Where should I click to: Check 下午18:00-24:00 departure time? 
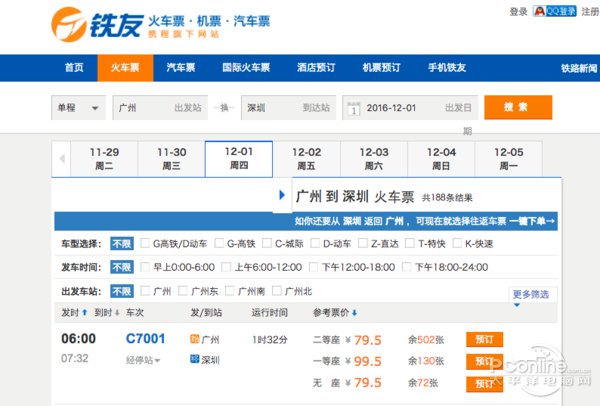pos(407,267)
